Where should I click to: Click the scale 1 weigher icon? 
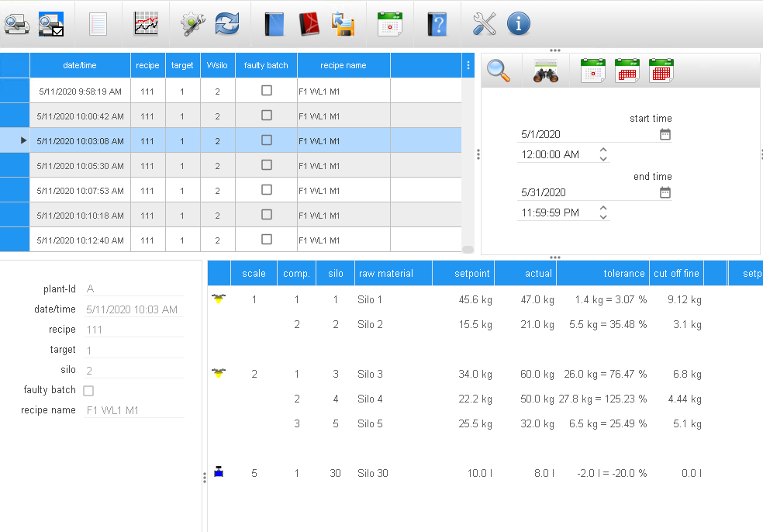tap(219, 299)
